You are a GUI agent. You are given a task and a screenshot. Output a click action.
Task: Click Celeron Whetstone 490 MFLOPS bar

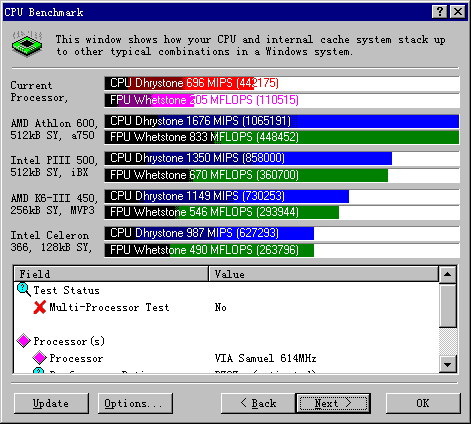tap(282, 250)
